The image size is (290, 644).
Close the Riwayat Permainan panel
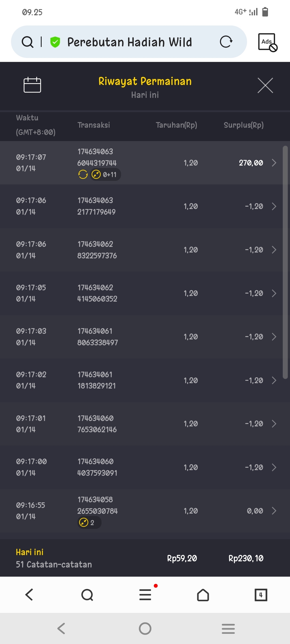[x=265, y=85]
